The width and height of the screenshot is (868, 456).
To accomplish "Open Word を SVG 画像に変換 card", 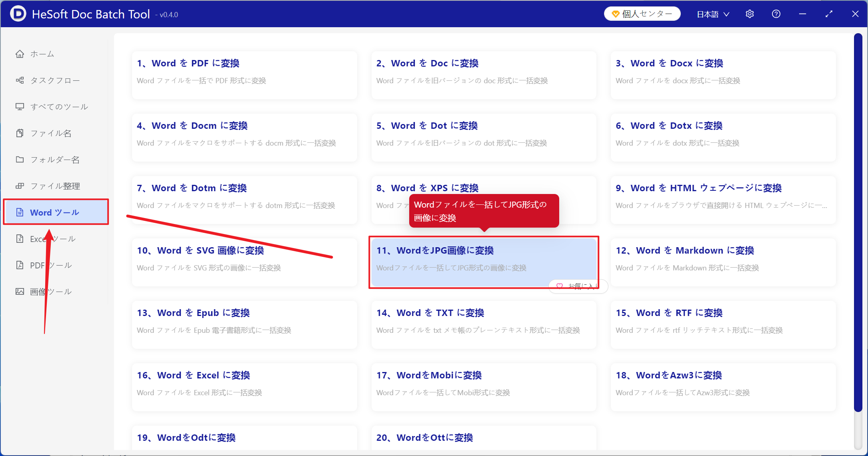I will (x=244, y=262).
